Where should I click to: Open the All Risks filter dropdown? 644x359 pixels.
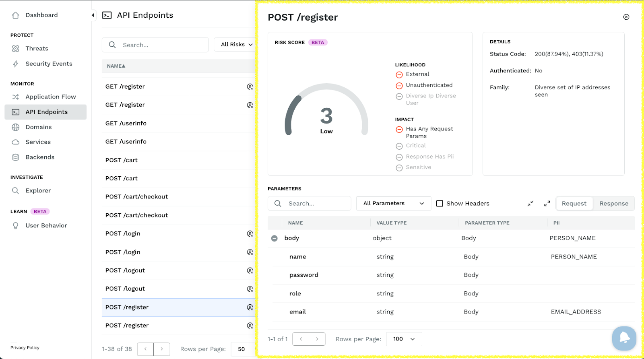click(x=236, y=45)
